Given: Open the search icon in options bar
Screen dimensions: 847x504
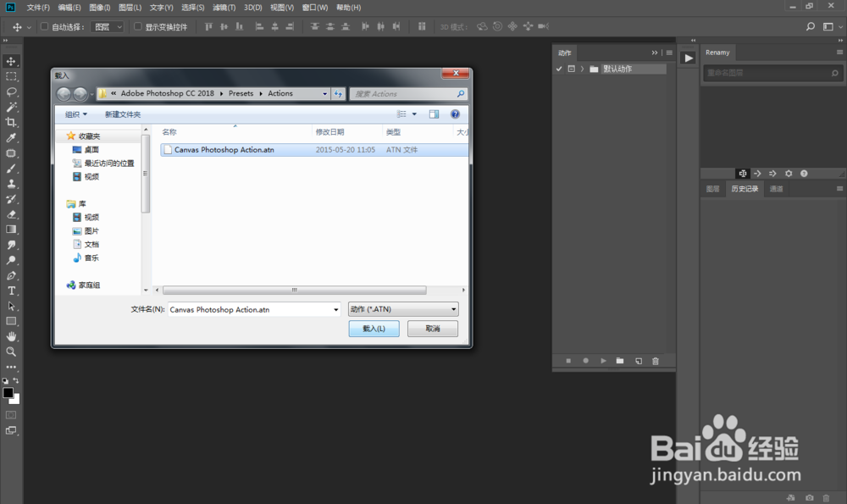Looking at the screenshot, I should (811, 26).
